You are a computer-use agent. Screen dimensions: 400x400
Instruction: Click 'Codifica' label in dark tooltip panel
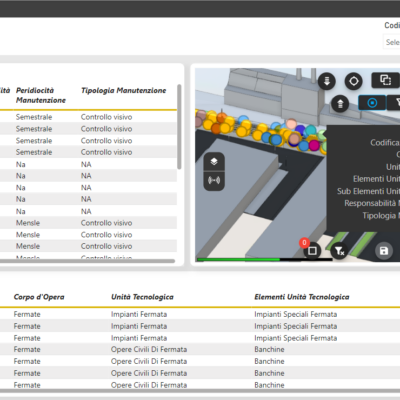click(x=385, y=143)
